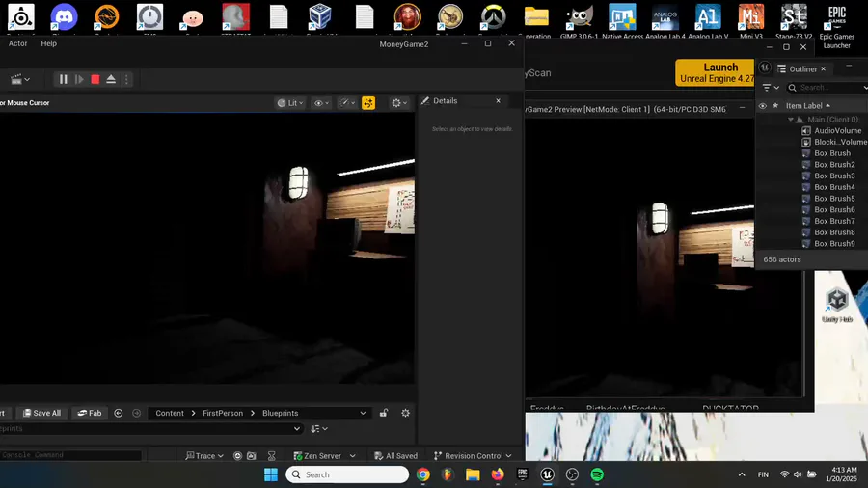868x488 pixels.
Task: Eject from the player controller
Action: [x=111, y=80]
